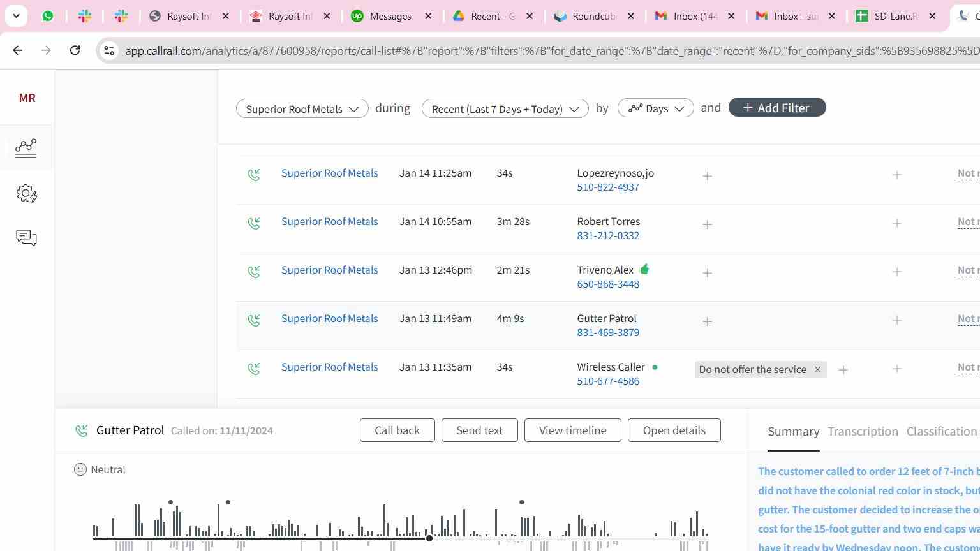Viewport: 980px width, 551px height.
Task: Add a tag to Gutter Patrol call
Action: tap(707, 321)
